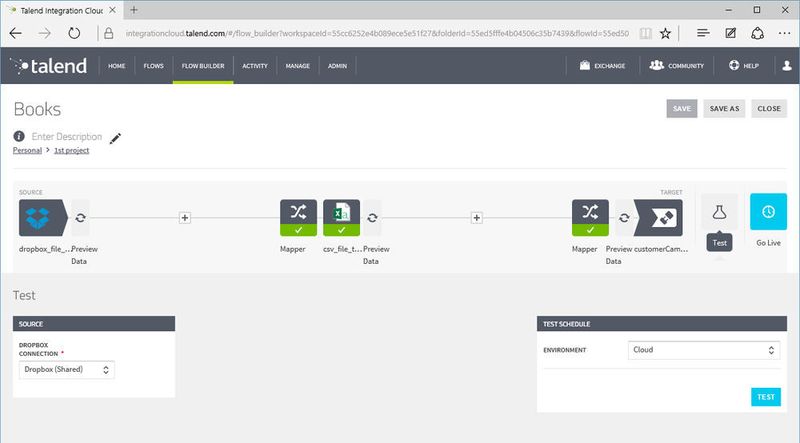This screenshot has width=800, height=443.
Task: Select the csv_file Excel component icon
Action: pos(341,218)
